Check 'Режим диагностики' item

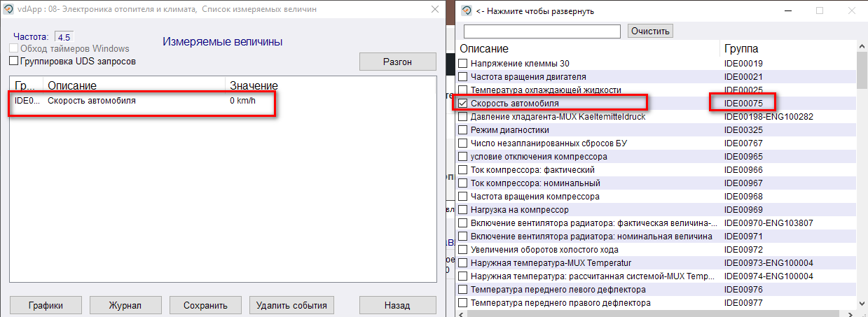click(x=463, y=130)
